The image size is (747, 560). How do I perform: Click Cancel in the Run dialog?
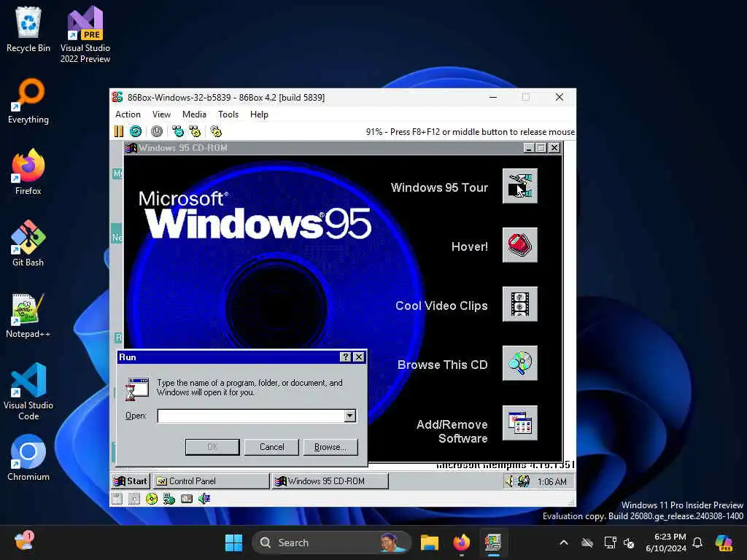point(271,447)
